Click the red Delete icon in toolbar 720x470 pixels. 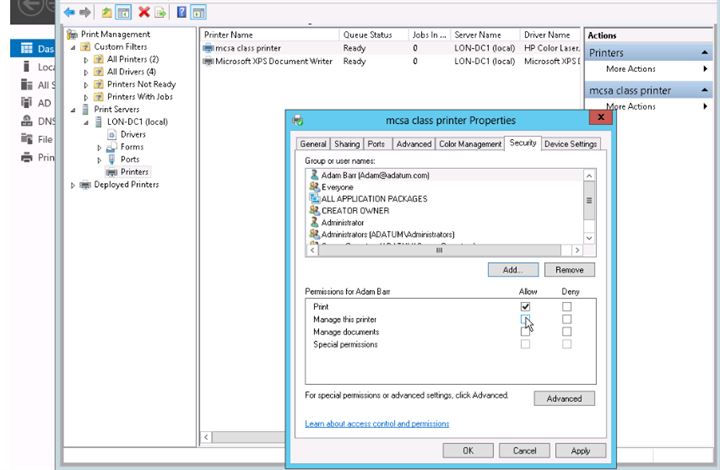click(143, 12)
